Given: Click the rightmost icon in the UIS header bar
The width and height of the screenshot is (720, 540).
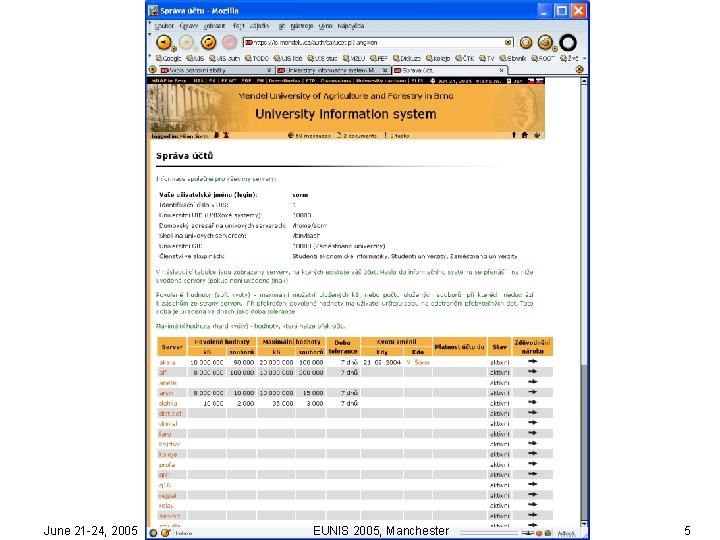Looking at the screenshot, I should (537, 135).
